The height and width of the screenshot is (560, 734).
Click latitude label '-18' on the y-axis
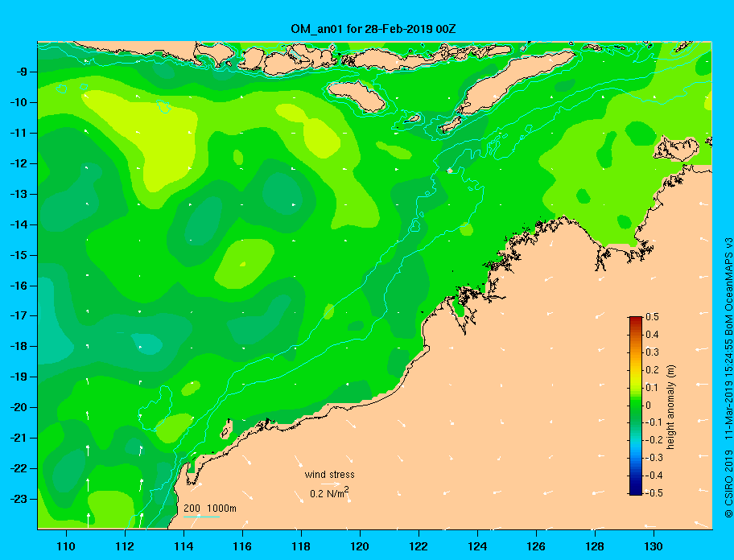pyautogui.click(x=19, y=346)
